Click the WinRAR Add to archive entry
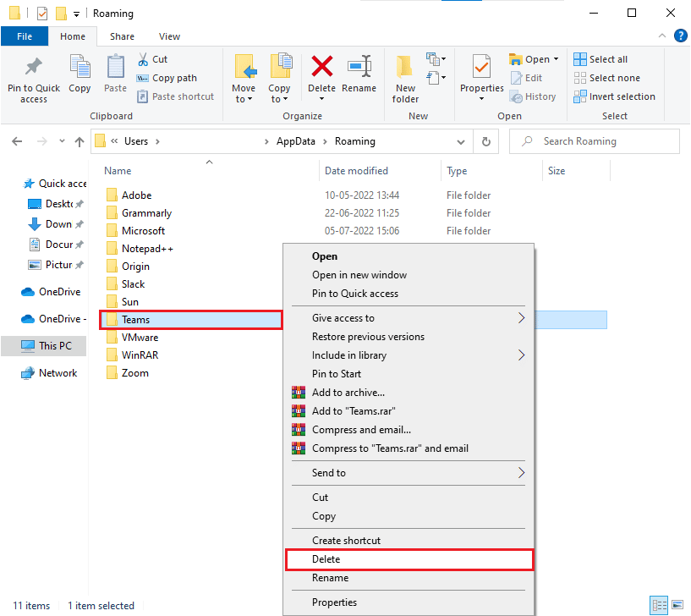The height and width of the screenshot is (616, 691). 348,393
